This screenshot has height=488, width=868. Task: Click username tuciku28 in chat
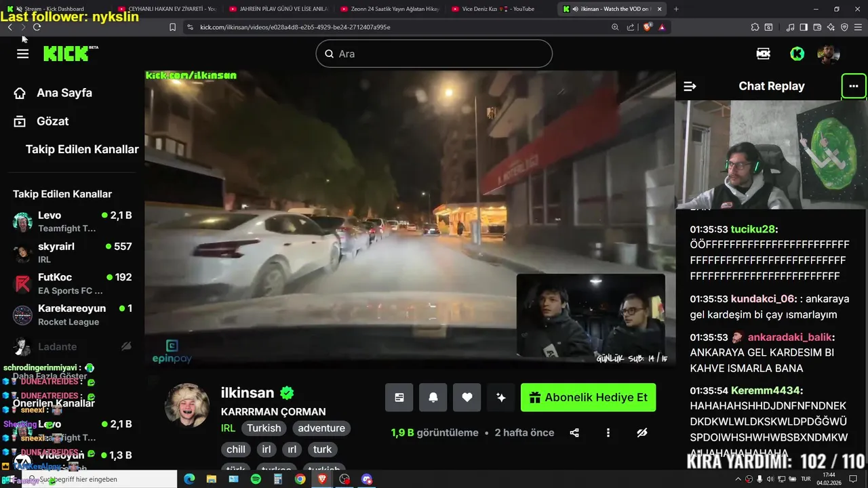753,229
